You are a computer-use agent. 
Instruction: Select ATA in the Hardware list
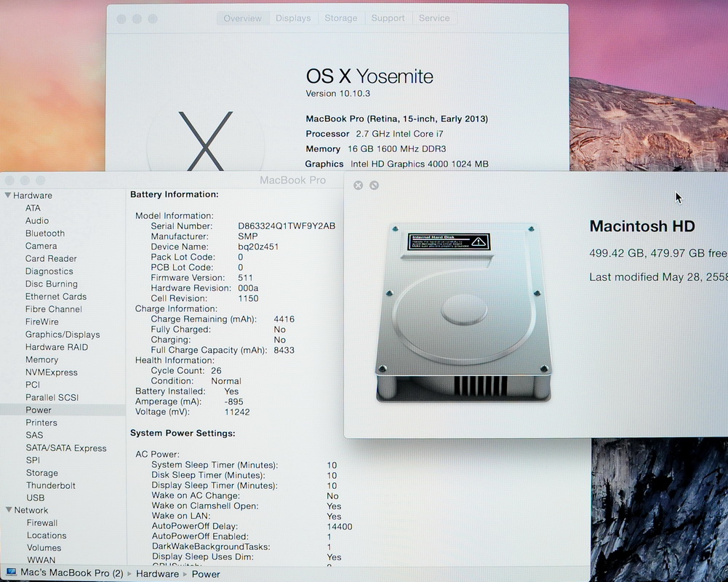(33, 208)
